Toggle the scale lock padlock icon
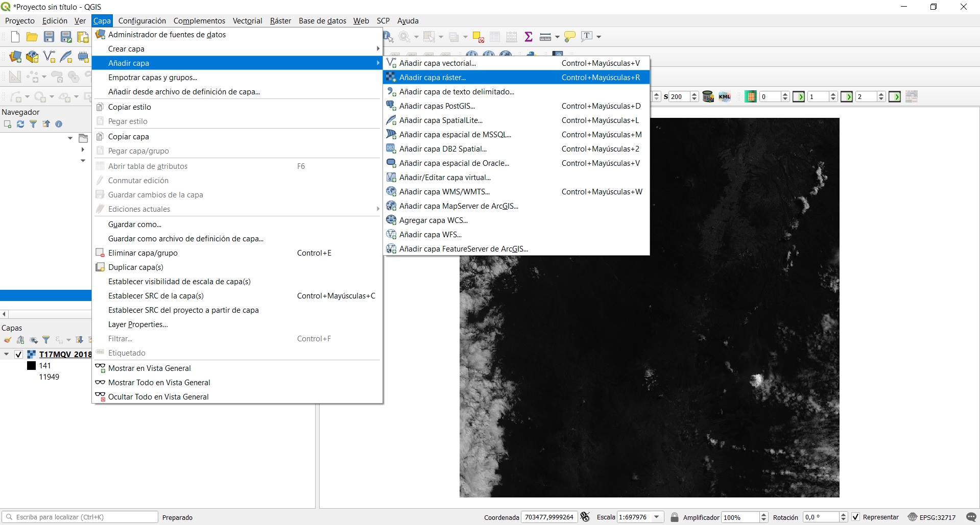 674,517
